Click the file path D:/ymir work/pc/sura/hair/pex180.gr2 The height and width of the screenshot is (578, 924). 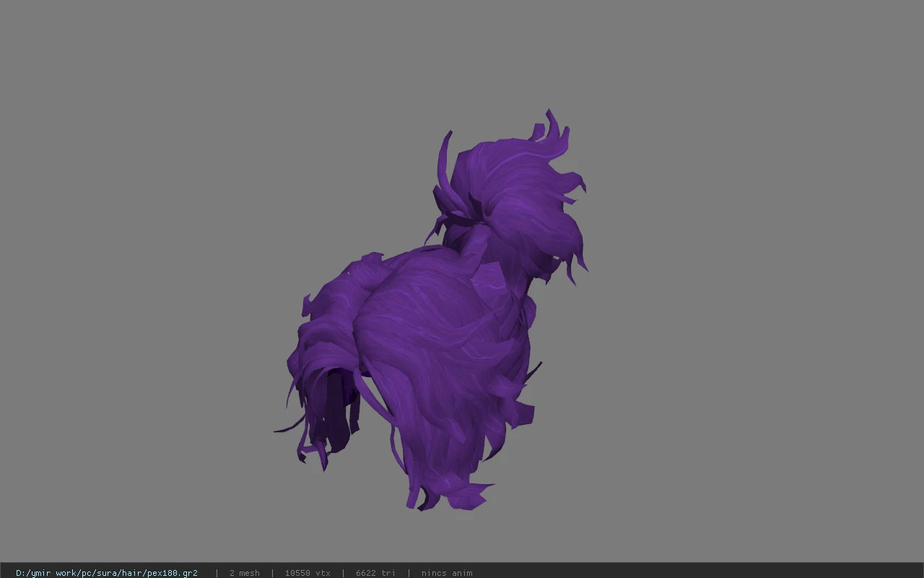(107, 573)
